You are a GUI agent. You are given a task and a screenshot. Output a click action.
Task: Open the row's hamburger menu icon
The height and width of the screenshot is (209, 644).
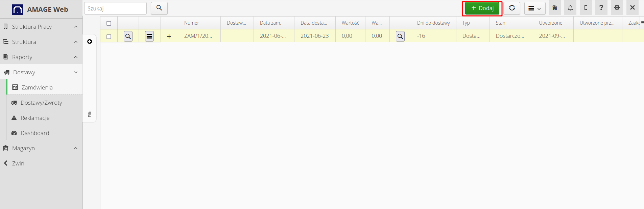[x=149, y=36]
